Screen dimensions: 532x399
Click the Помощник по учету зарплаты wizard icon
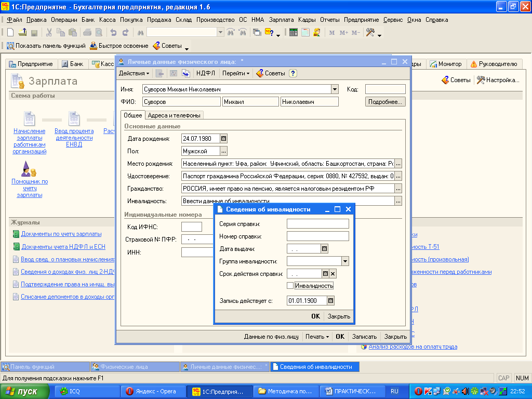[29, 169]
